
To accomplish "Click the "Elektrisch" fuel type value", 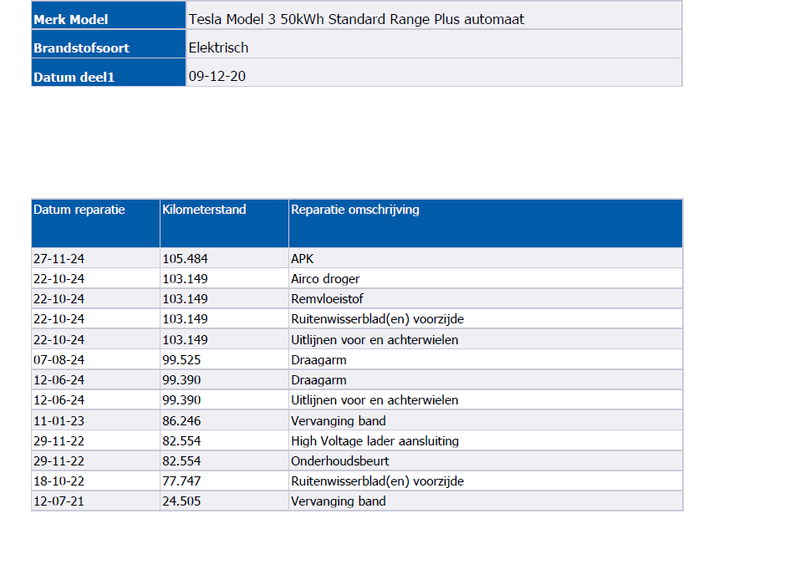I will tap(219, 47).
